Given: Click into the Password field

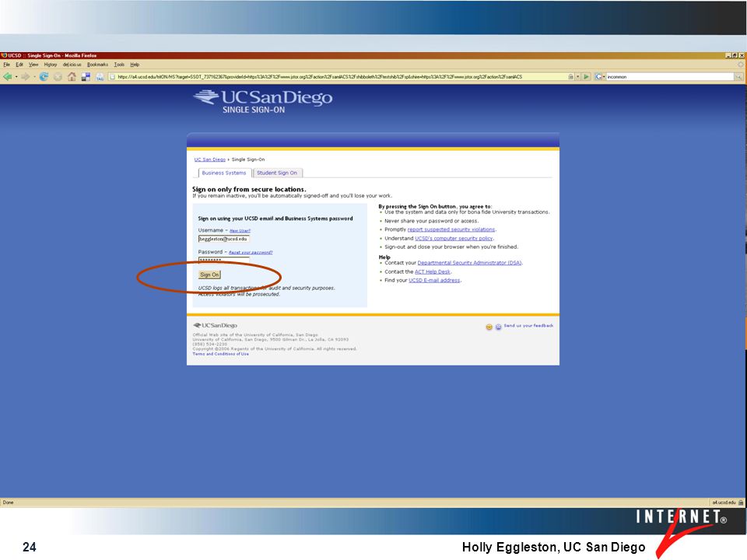Looking at the screenshot, I should point(224,260).
